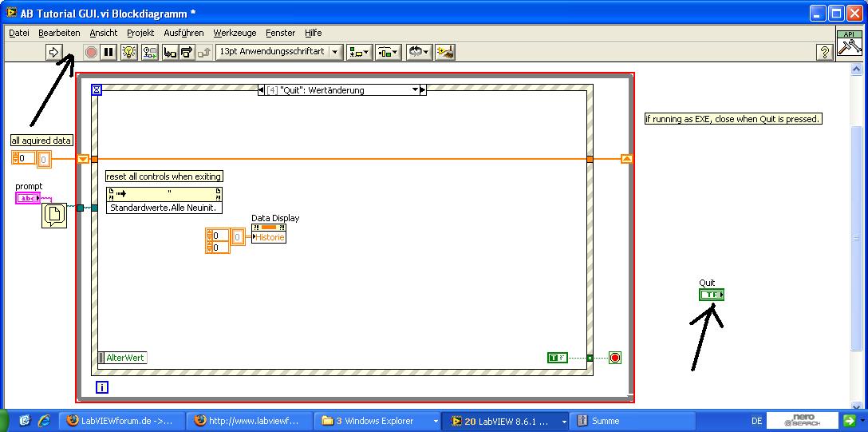Open the Ausführen menu

pos(183,33)
